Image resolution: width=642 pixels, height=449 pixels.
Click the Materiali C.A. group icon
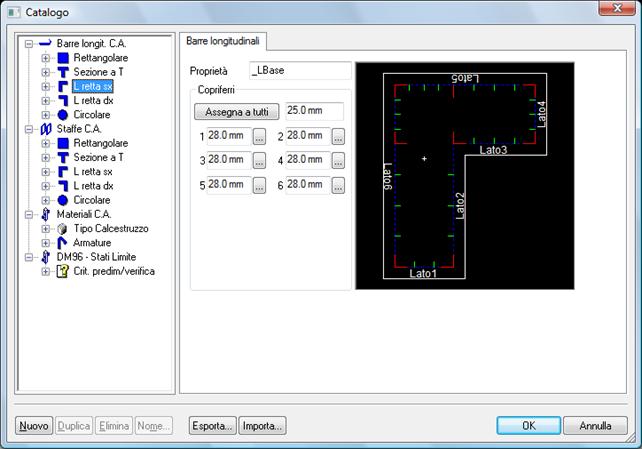tap(45, 214)
